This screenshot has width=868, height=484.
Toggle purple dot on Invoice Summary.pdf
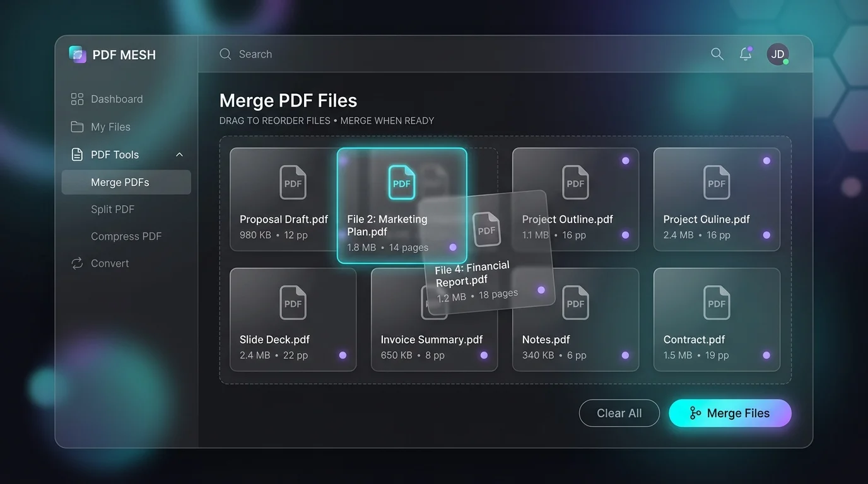(484, 355)
